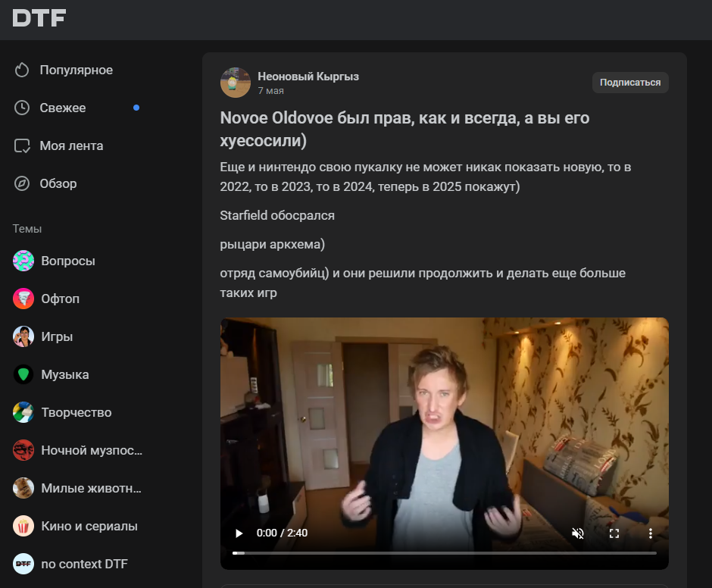
Task: Play the video in the post
Action: 239,533
